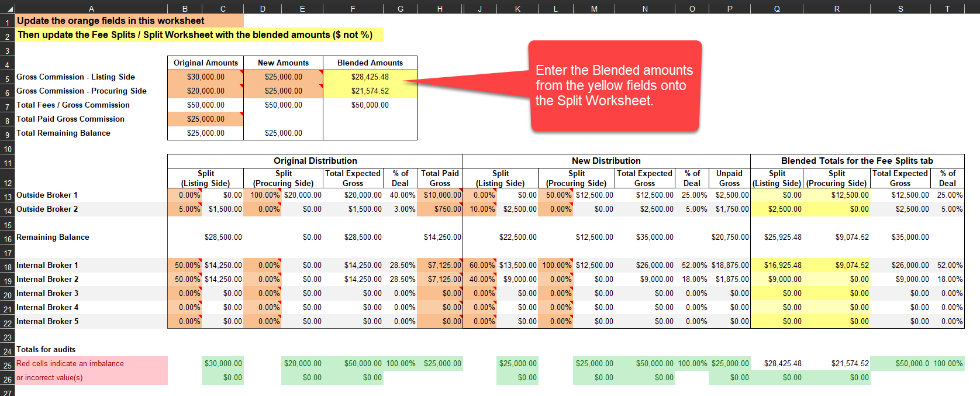Select the row 16 header
The width and height of the screenshot is (980, 396).
click(x=8, y=239)
